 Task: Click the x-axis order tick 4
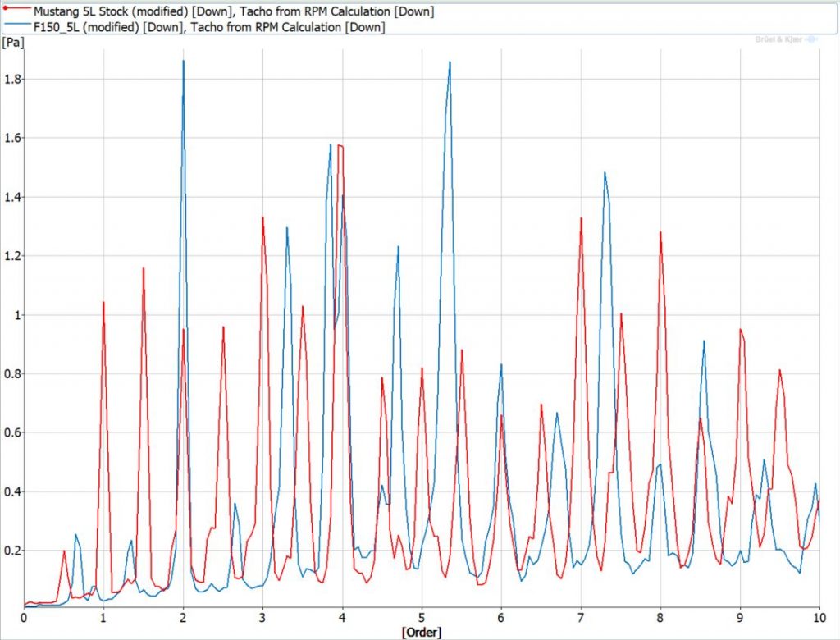coord(342,618)
